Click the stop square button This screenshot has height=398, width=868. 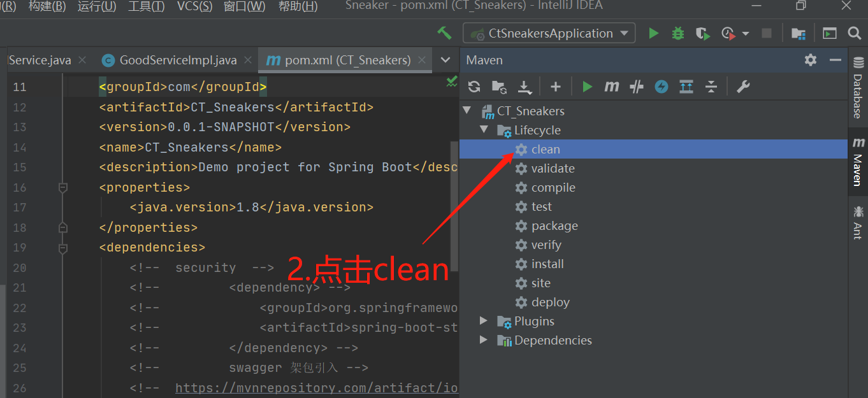(x=767, y=33)
